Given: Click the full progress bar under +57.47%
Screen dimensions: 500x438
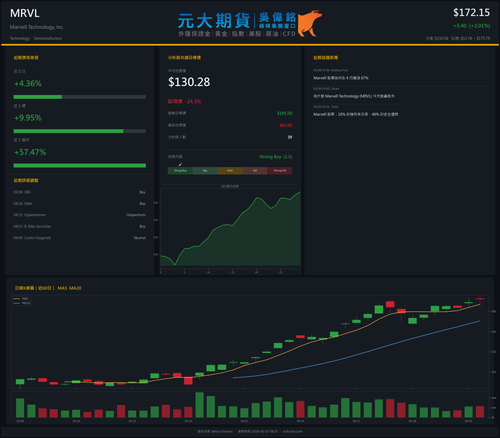Looking at the screenshot, I should click(80, 166).
